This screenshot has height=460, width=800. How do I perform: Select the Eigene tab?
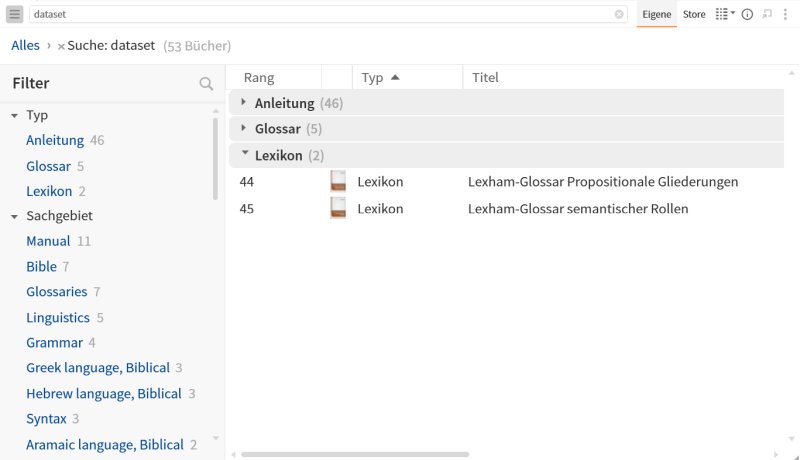657,14
